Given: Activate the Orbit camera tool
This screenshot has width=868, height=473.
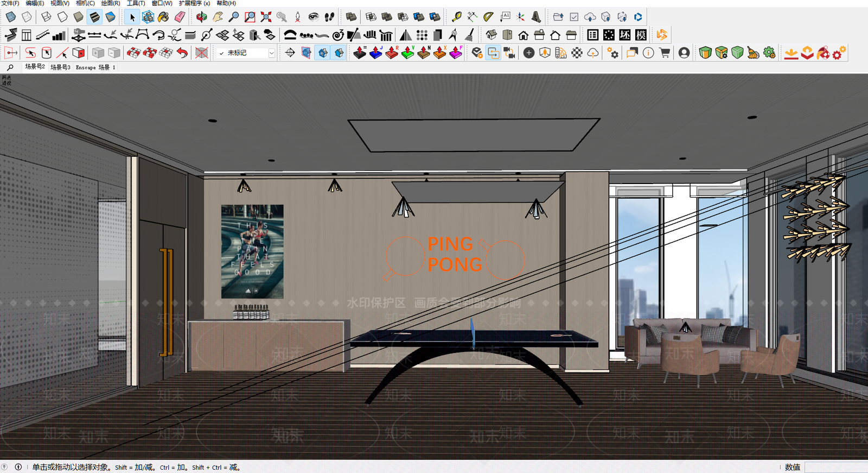Looking at the screenshot, I should point(202,17).
